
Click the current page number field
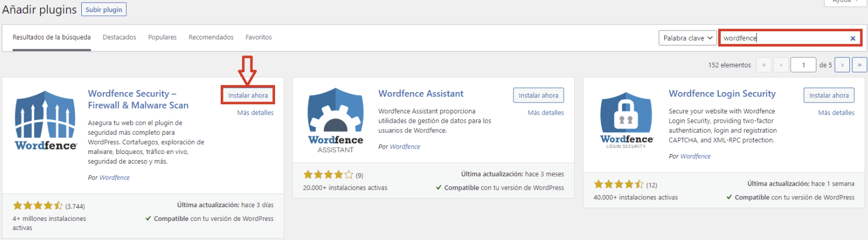pos(803,65)
